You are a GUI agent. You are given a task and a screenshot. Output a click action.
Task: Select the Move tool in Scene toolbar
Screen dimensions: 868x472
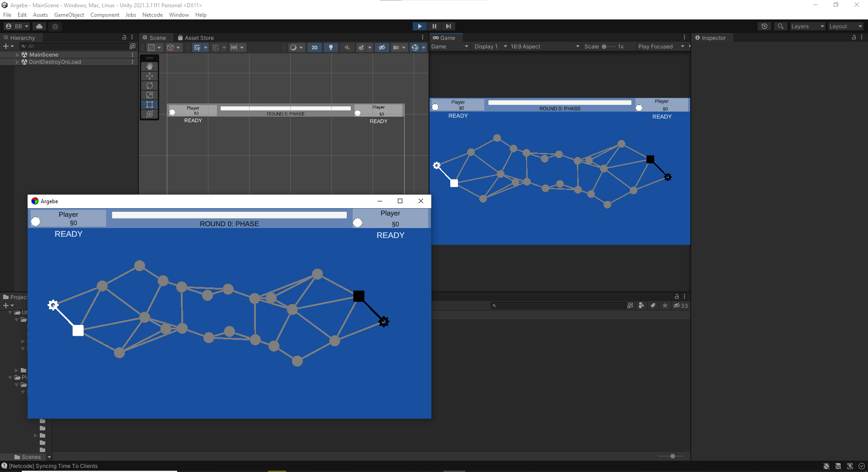coord(150,76)
